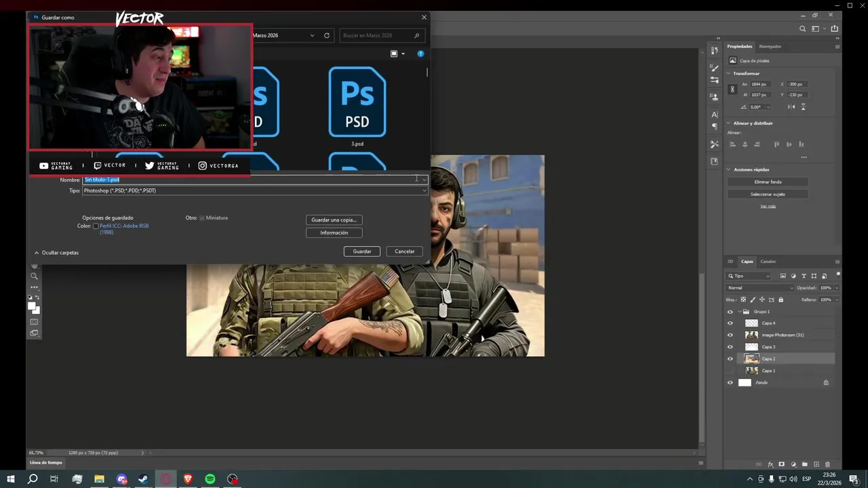This screenshot has width=868, height=488.
Task: Switch to the 3D tab
Action: pyautogui.click(x=730, y=261)
